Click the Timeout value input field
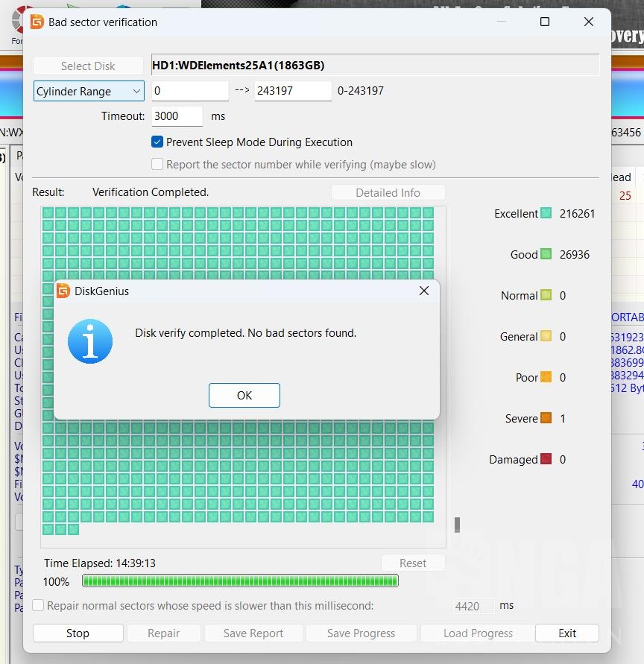The height and width of the screenshot is (664, 644). (177, 116)
